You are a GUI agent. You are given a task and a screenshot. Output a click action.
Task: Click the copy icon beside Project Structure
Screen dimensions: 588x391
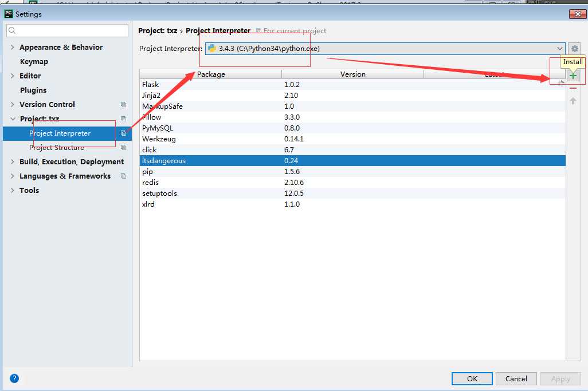123,147
